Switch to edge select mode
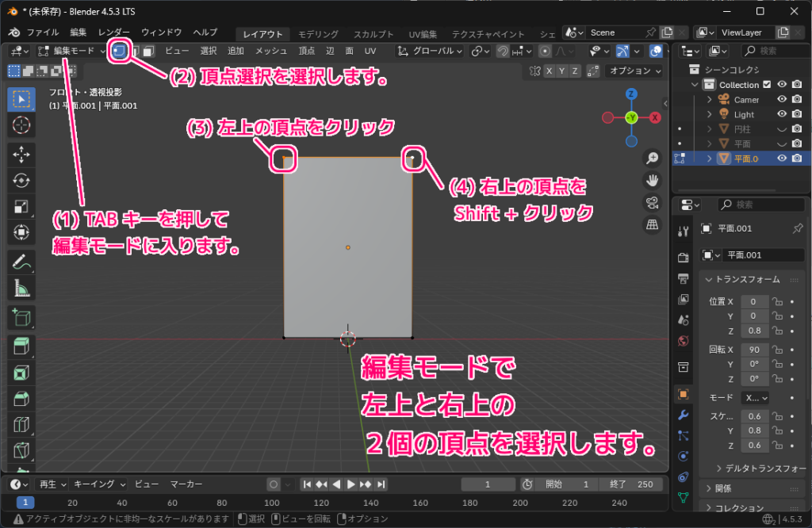The image size is (812, 528). tap(137, 50)
